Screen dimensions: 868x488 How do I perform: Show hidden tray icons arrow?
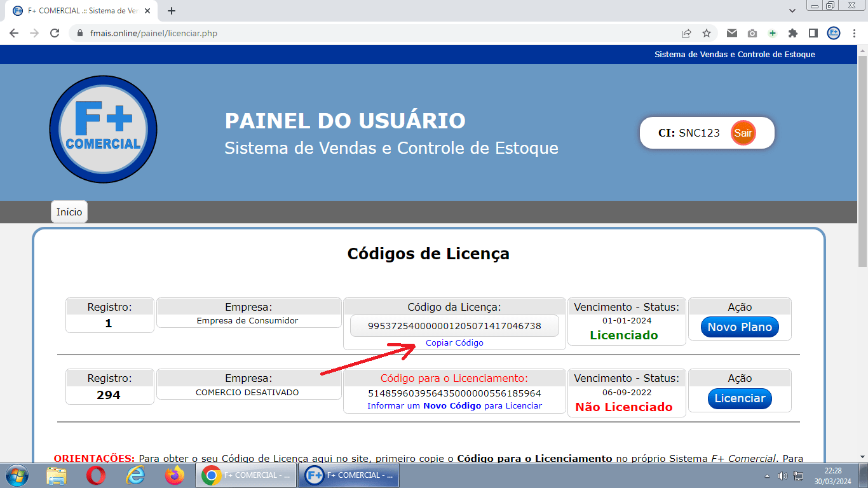(767, 476)
